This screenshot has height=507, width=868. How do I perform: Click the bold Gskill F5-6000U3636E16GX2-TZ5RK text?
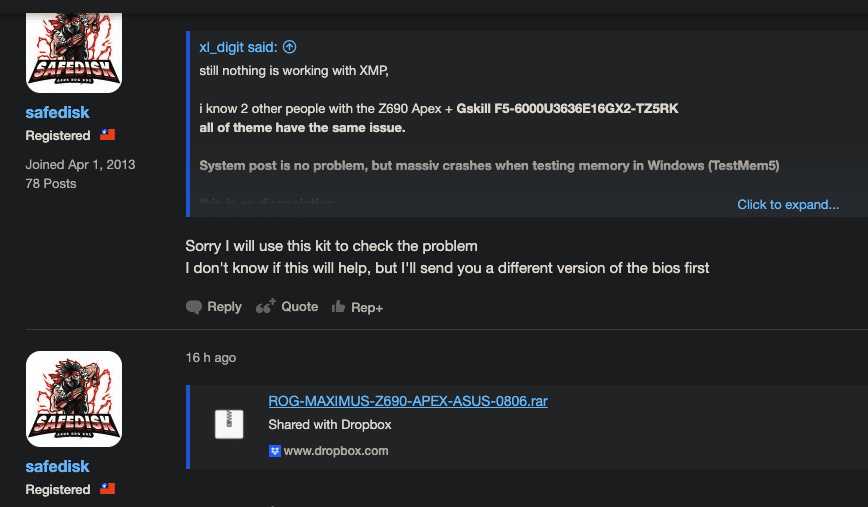click(567, 108)
